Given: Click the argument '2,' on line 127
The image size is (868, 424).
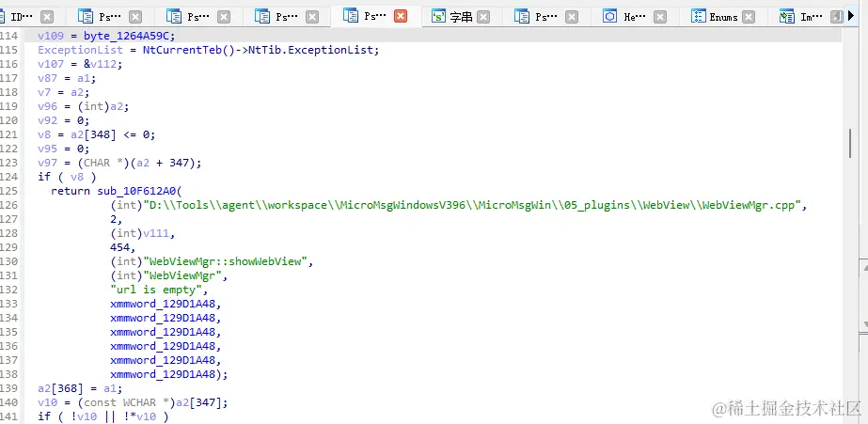Looking at the screenshot, I should (117, 219).
